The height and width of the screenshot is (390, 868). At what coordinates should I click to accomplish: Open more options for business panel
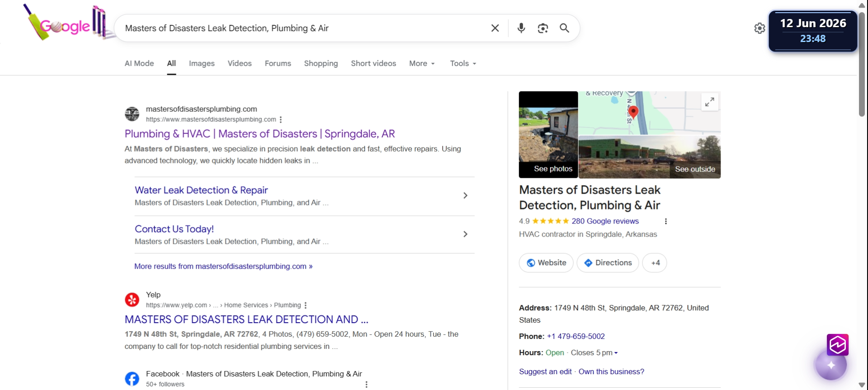(665, 221)
